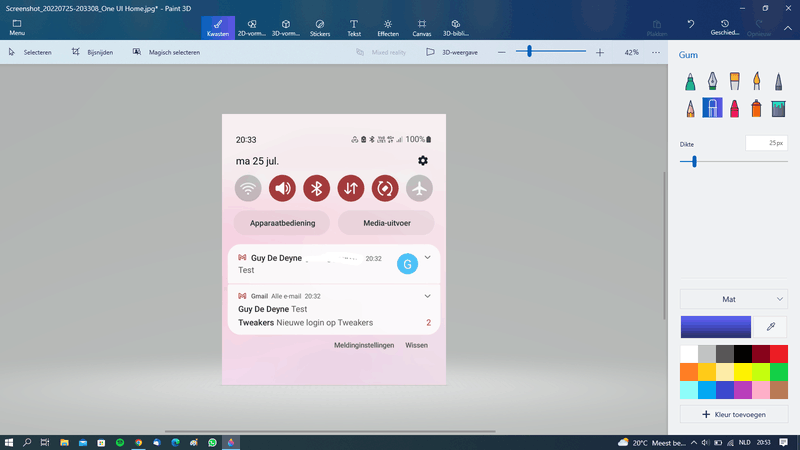Toggle the 3D-weergave view
The width and height of the screenshot is (800, 450).
[452, 52]
